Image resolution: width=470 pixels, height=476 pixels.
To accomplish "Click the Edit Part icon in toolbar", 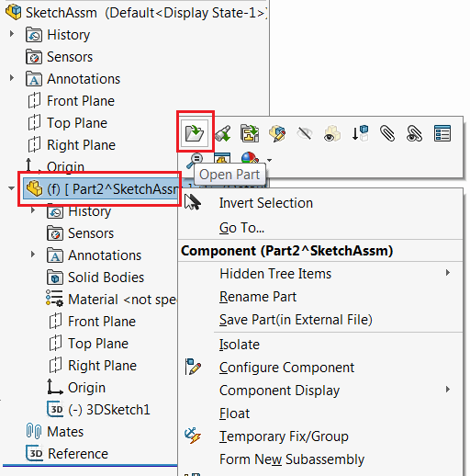I will (277, 133).
